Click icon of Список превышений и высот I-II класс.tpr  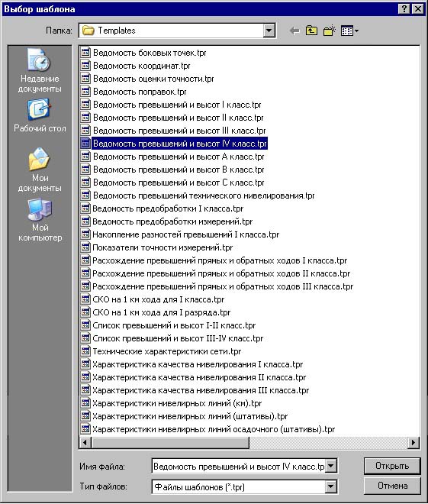(85, 325)
